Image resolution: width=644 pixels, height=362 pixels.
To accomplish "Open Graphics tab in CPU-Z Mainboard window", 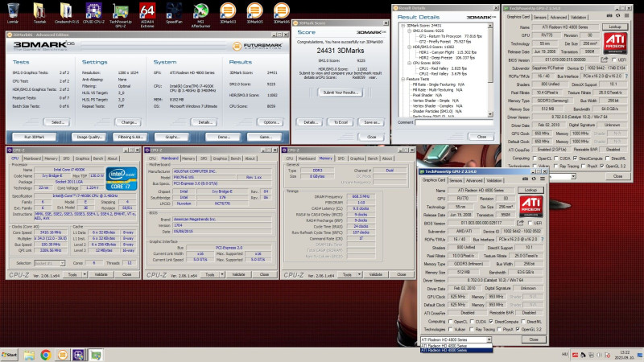I will pyautogui.click(x=220, y=158).
